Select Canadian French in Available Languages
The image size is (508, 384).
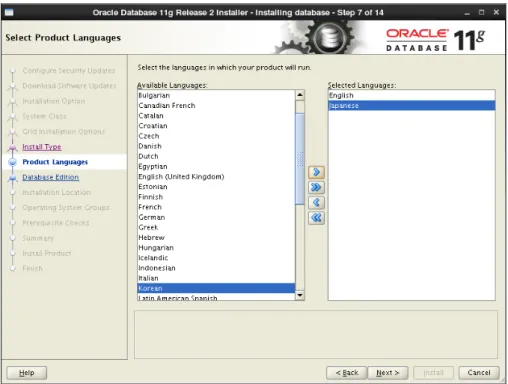pyautogui.click(x=216, y=106)
